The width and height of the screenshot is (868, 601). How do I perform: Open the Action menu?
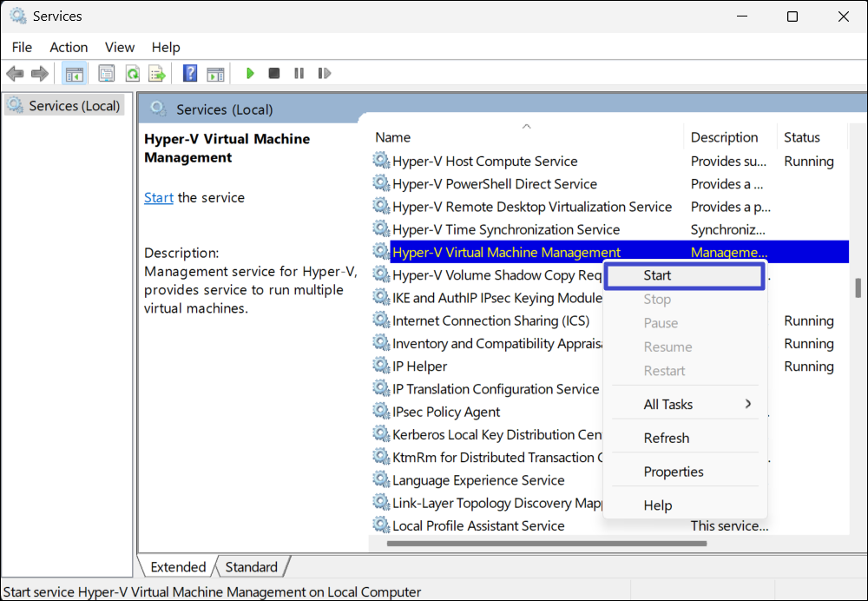click(x=69, y=47)
